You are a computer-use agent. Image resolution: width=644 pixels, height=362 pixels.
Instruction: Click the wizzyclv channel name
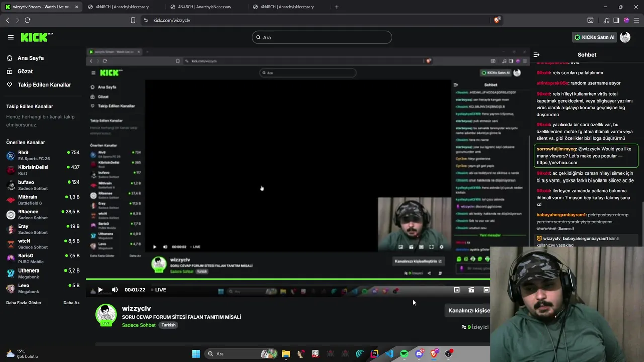point(136,308)
